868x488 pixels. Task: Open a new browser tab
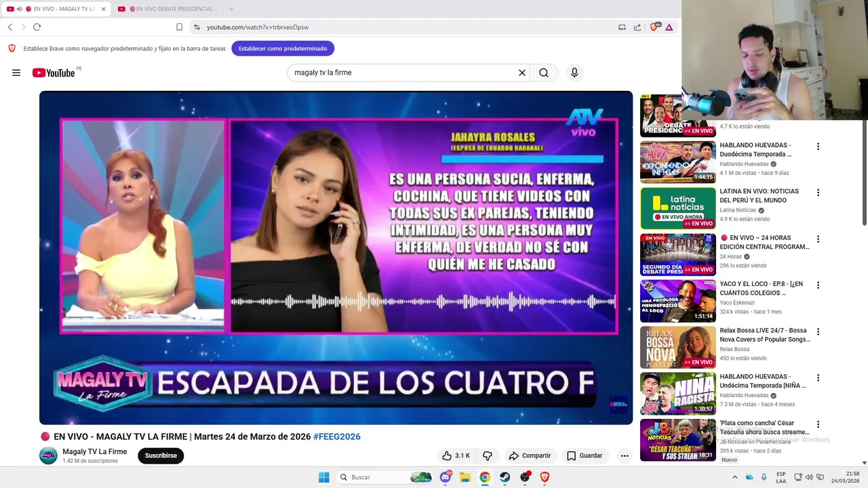click(x=231, y=9)
